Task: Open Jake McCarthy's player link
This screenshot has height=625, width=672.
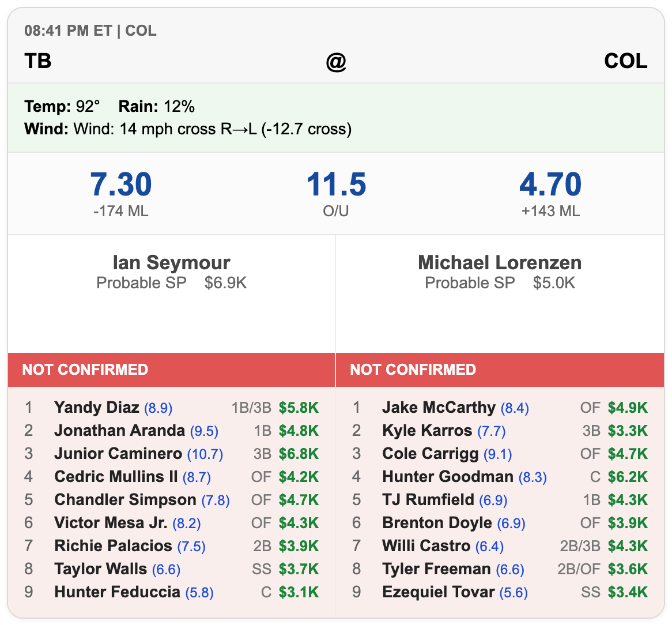Action: pos(439,407)
